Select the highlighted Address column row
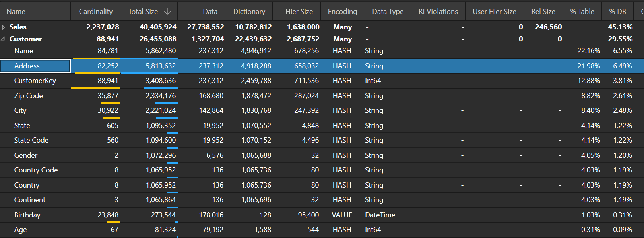This screenshot has width=644, height=238. 27,66
